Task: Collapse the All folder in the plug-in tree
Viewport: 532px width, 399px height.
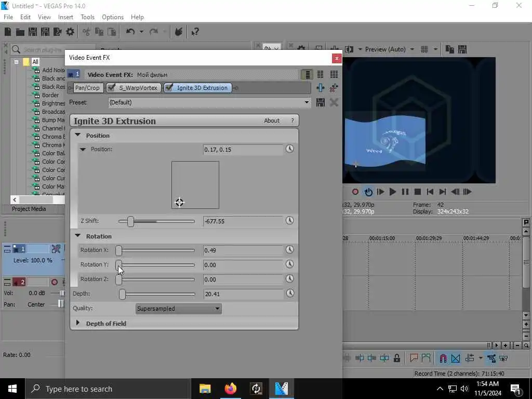Action: (16, 62)
